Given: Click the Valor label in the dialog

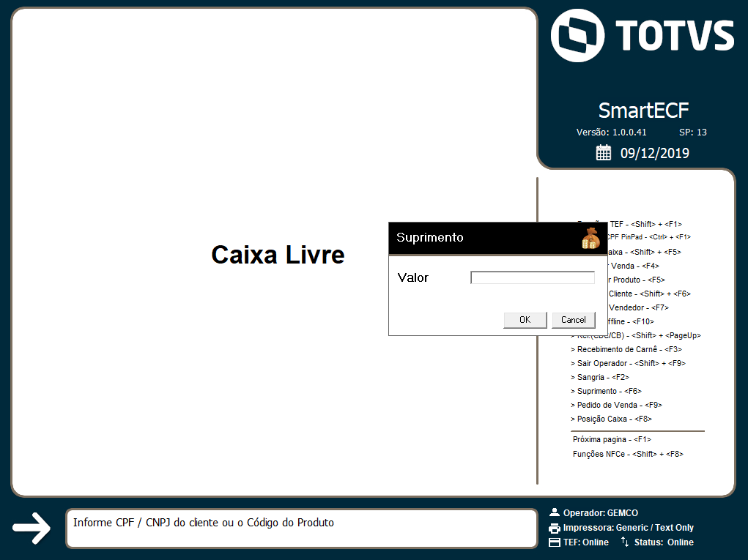Looking at the screenshot, I should (413, 277).
